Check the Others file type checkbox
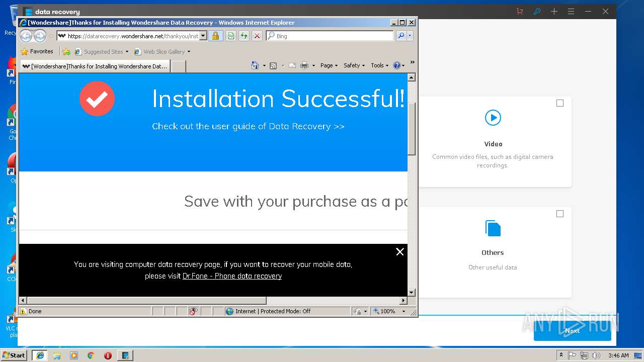 click(560, 214)
